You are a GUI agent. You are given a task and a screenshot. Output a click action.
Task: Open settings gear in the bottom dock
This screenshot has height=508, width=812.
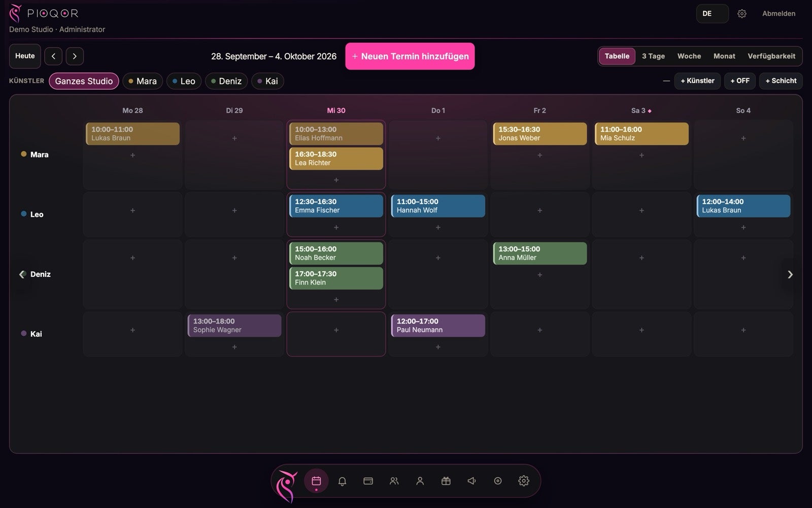[x=524, y=481]
